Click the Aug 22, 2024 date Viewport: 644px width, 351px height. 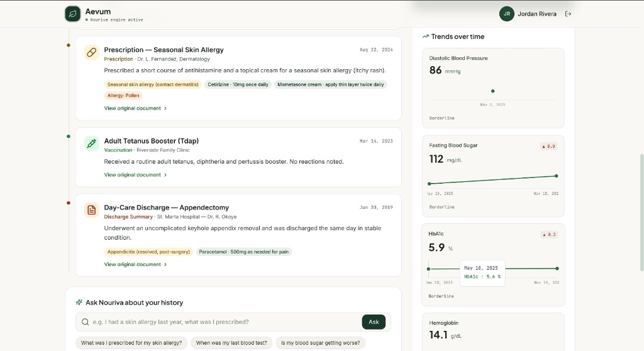point(376,50)
